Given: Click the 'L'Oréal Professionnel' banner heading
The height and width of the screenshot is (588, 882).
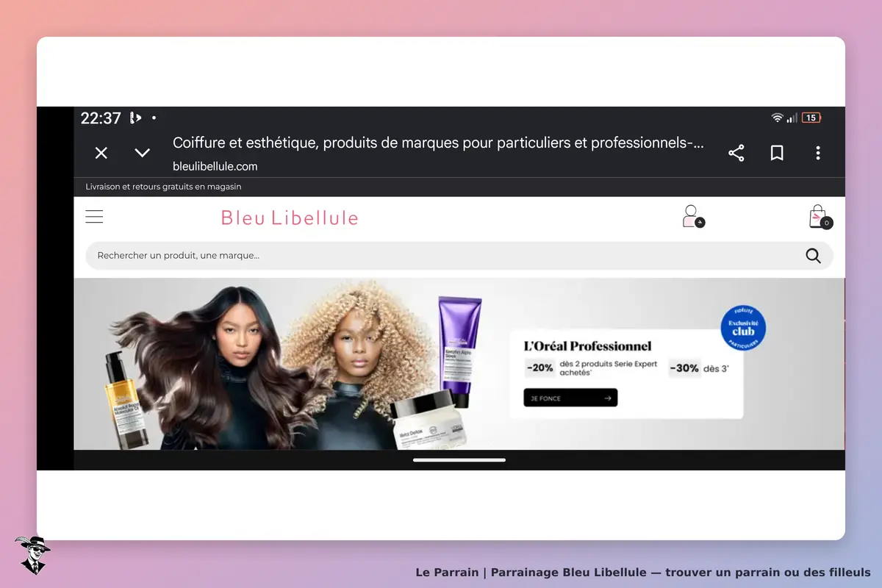Looking at the screenshot, I should click(x=587, y=346).
